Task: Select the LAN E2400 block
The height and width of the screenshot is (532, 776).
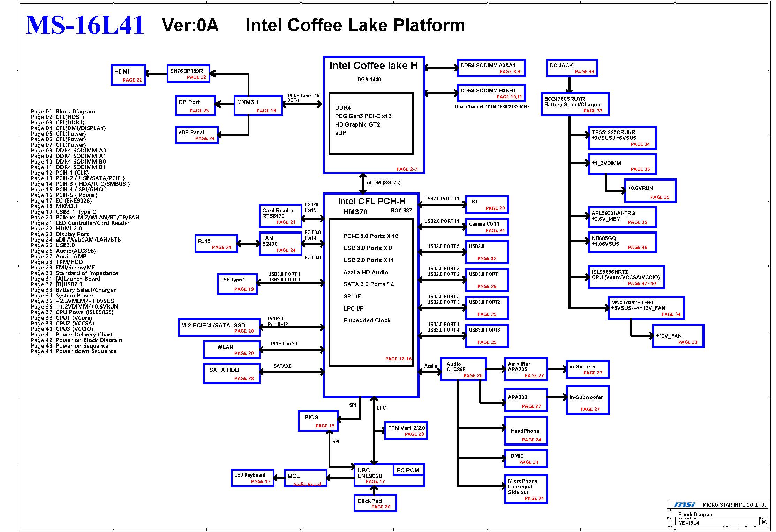Action: (280, 244)
